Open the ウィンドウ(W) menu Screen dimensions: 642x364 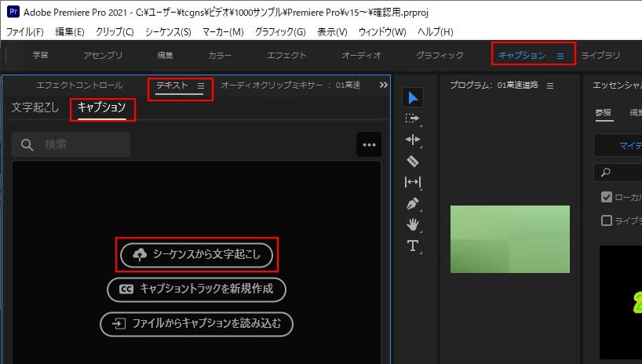382,32
